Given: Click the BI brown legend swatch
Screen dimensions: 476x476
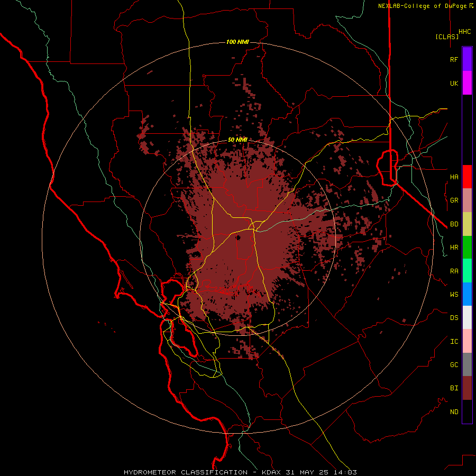Looking at the screenshot, I should point(467,388).
